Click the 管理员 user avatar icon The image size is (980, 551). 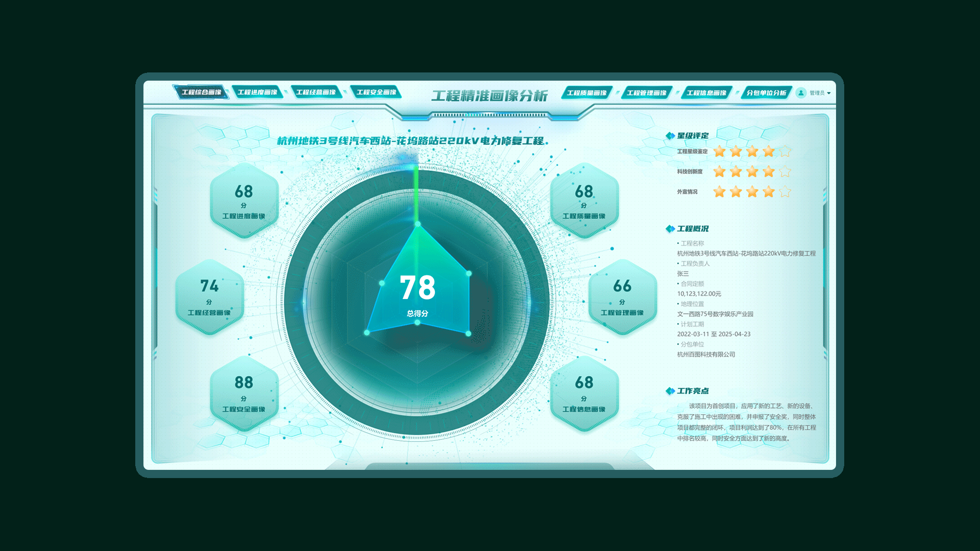coord(801,93)
